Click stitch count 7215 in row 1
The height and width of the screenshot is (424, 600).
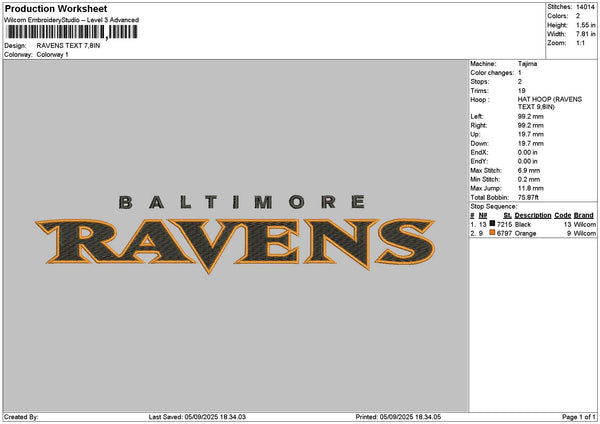point(504,225)
